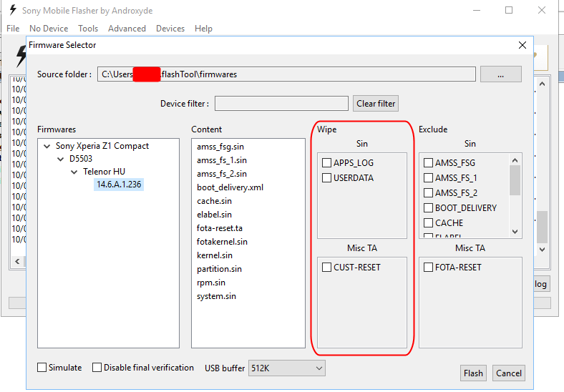Click main window log scroll-up arrow
The image size is (564, 392).
click(x=543, y=84)
